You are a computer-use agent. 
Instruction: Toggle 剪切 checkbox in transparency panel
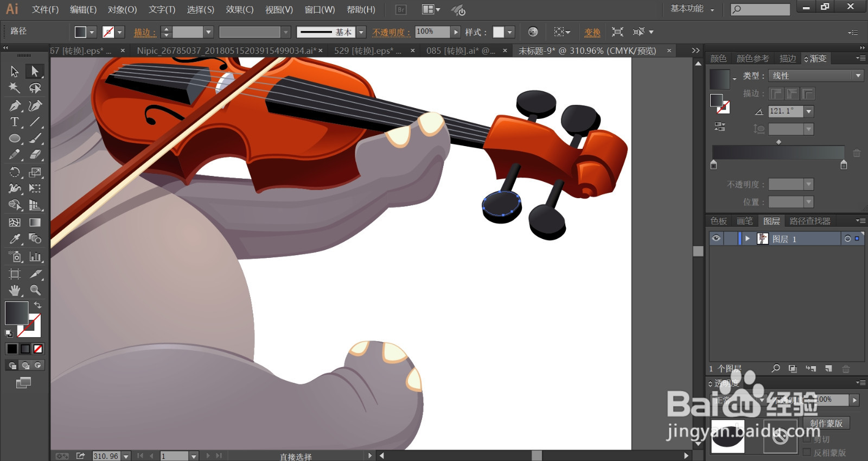click(x=807, y=439)
